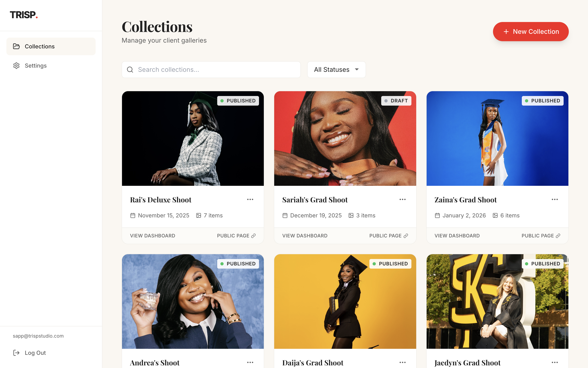Expand the All Statuses dropdown
The height and width of the screenshot is (368, 588).
pyautogui.click(x=336, y=70)
